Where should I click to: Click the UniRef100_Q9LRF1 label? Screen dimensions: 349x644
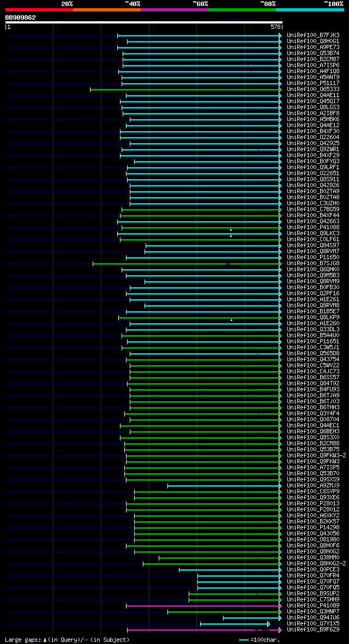[313, 168]
